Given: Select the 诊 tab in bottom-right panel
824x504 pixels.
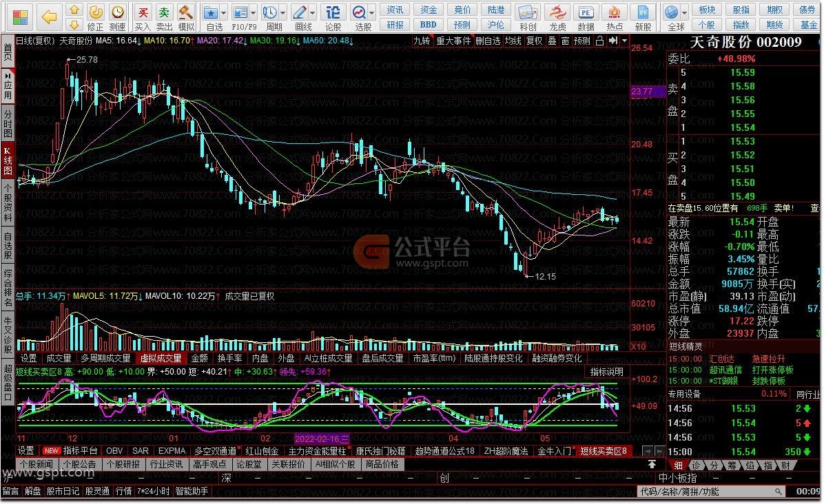Looking at the screenshot, I should click(x=695, y=465).
